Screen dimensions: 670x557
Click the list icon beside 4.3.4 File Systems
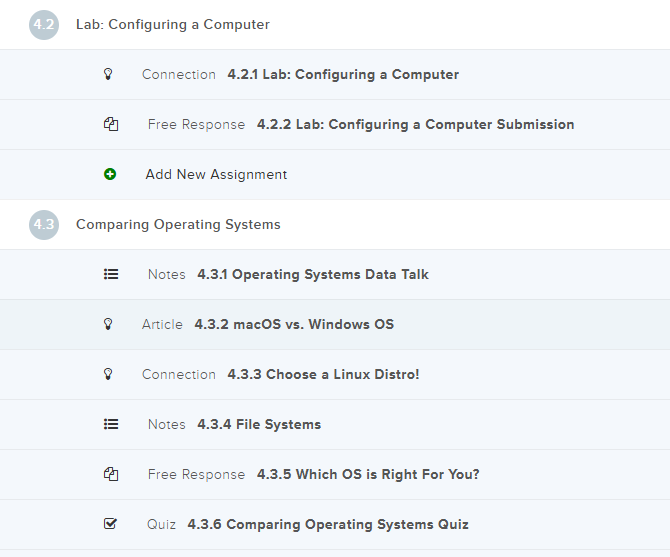tap(111, 424)
